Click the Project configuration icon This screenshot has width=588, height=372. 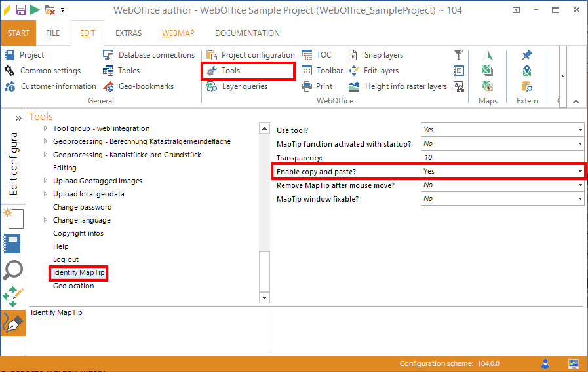coord(212,55)
